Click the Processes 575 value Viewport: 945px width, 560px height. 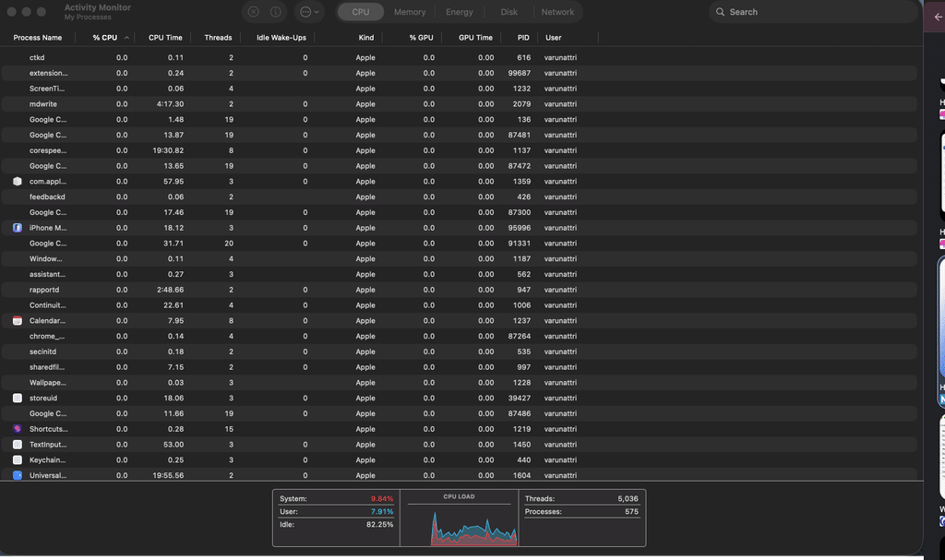click(631, 512)
